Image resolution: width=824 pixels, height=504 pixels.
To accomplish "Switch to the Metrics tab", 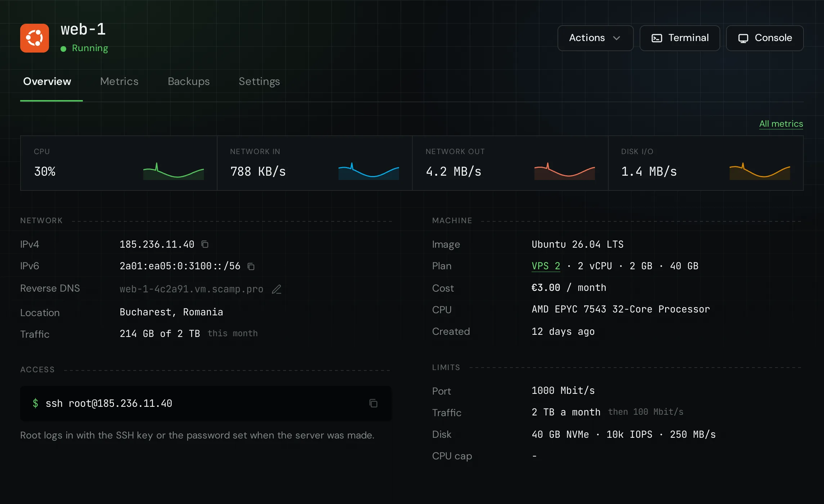I will (x=119, y=81).
